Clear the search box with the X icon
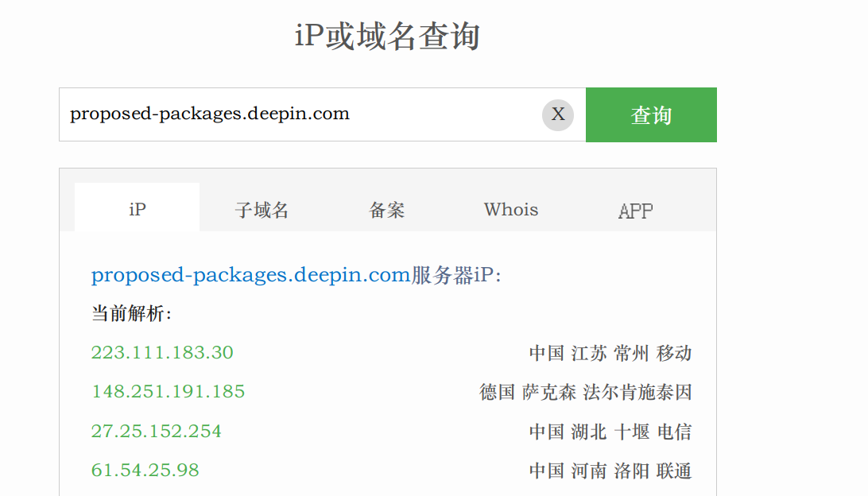Screen dimensions: 868x496 click(557, 114)
